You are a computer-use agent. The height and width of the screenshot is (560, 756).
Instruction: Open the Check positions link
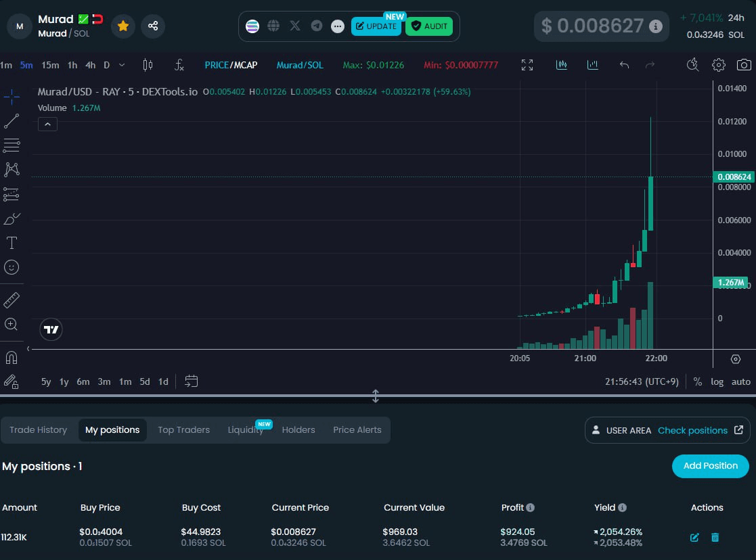(701, 430)
